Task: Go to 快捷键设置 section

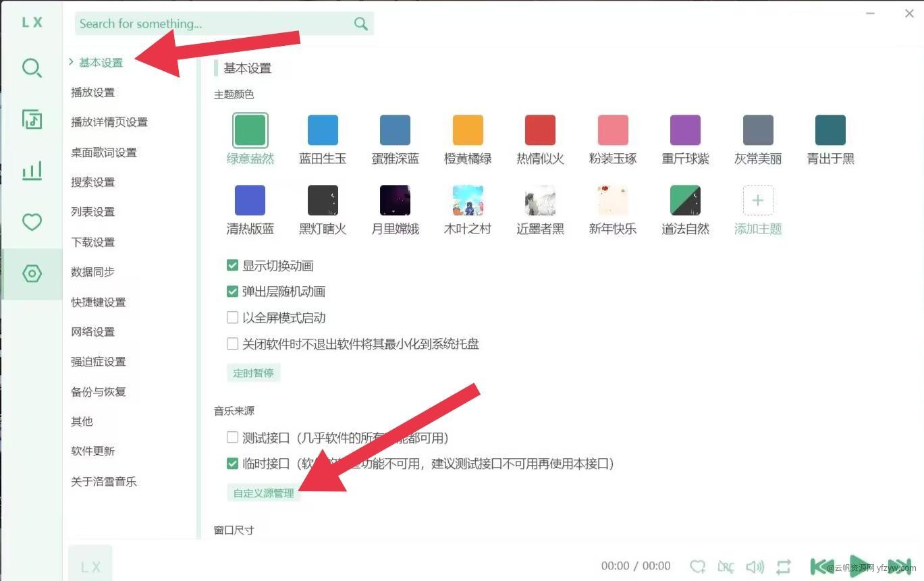Action: 99,302
